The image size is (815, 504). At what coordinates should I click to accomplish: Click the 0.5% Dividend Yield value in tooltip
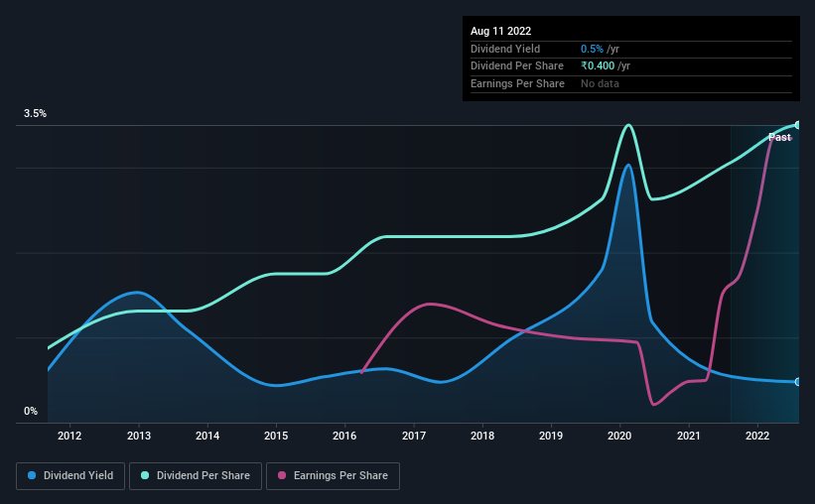pos(592,49)
